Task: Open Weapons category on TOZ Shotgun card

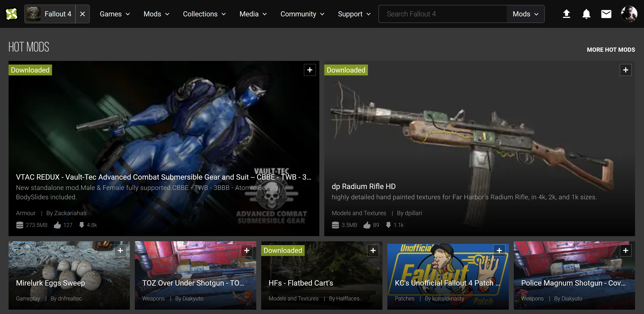Action: click(153, 299)
